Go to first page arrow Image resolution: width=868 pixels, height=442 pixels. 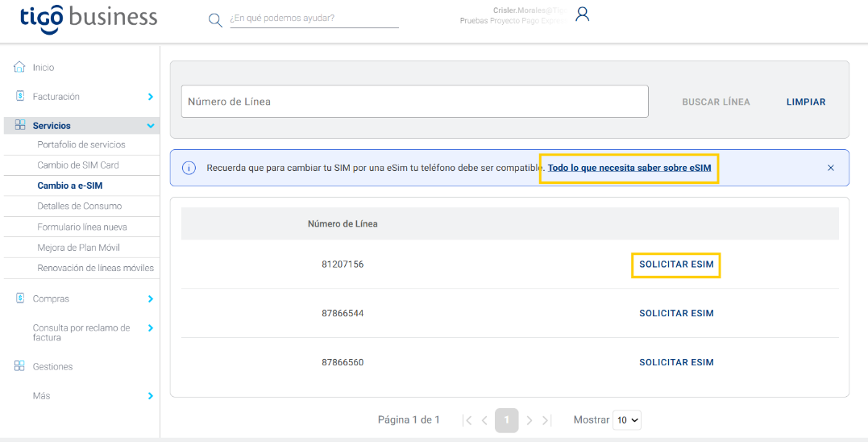[467, 420]
